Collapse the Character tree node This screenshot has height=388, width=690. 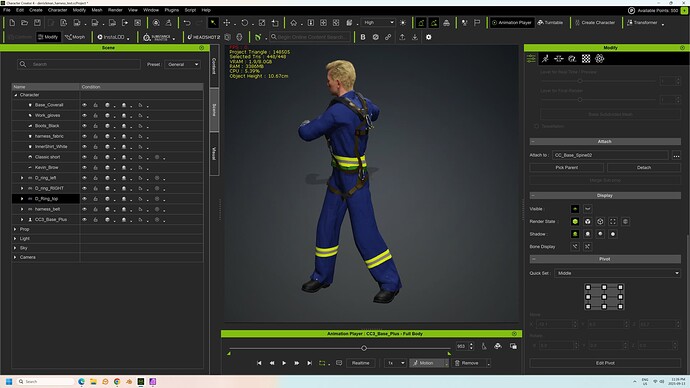[x=15, y=95]
